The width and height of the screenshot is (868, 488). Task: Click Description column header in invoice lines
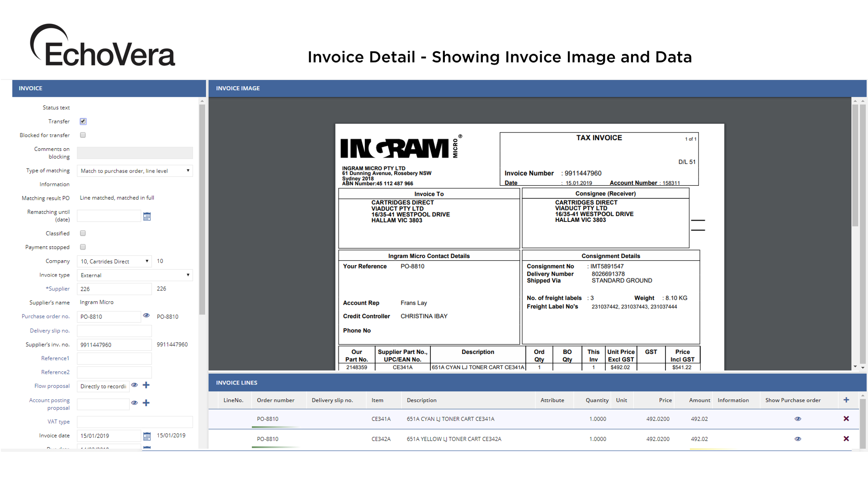tap(421, 400)
